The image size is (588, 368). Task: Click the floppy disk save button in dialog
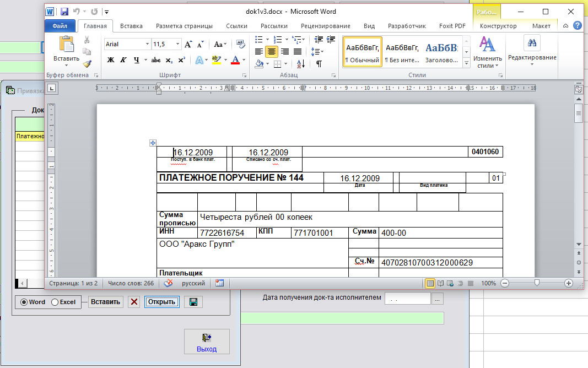[x=193, y=302]
